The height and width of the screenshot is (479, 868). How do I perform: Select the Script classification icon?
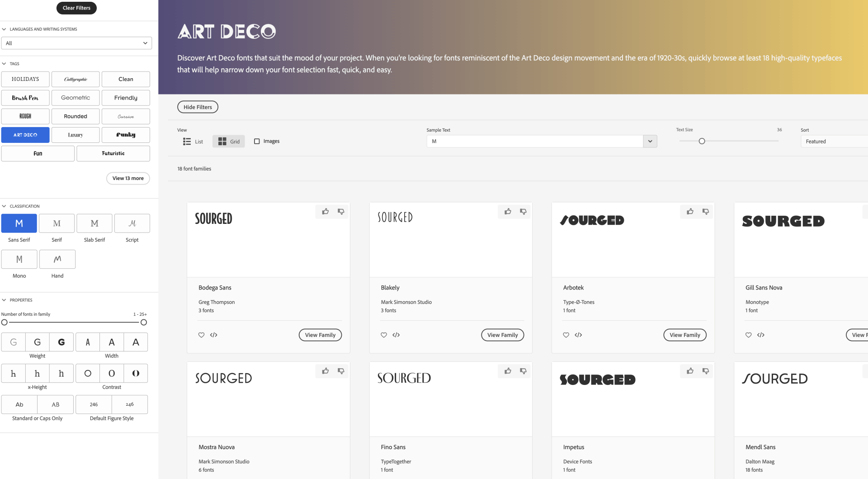(132, 223)
